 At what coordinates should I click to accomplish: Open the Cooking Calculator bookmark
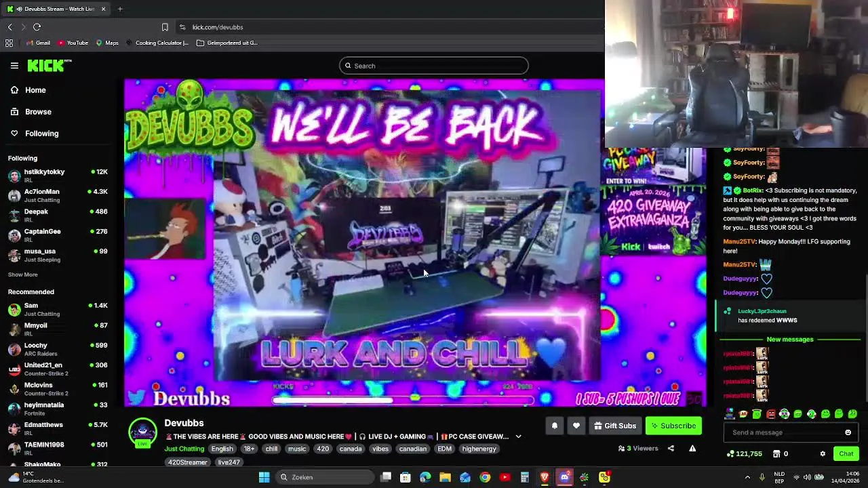click(x=157, y=43)
